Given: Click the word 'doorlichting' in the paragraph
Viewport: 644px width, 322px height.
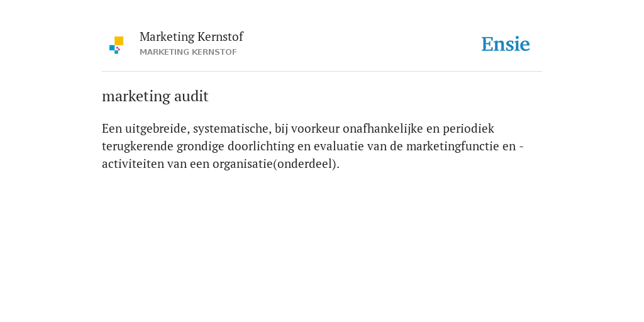Looking at the screenshot, I should [261, 146].
